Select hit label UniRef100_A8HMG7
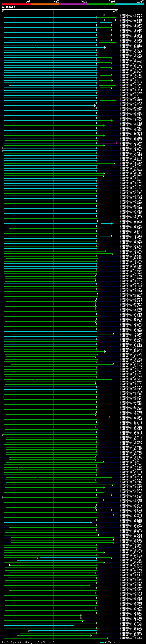Screen dimensions: 146x644 point(131,15)
